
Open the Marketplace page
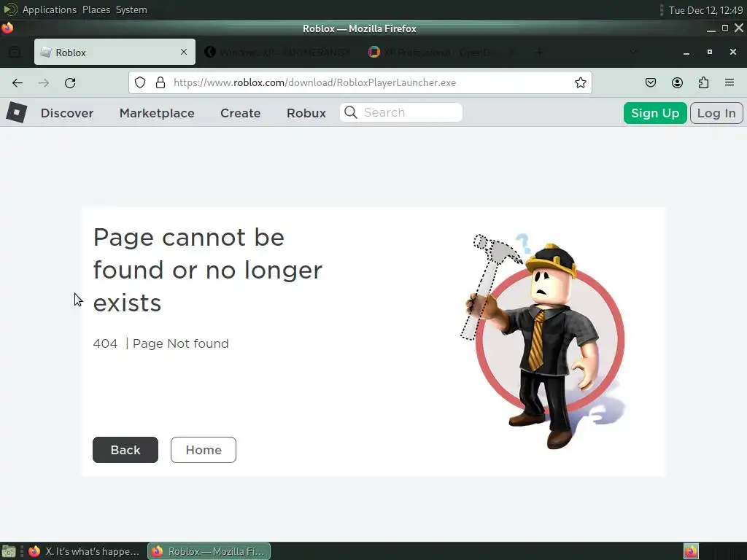(x=157, y=113)
